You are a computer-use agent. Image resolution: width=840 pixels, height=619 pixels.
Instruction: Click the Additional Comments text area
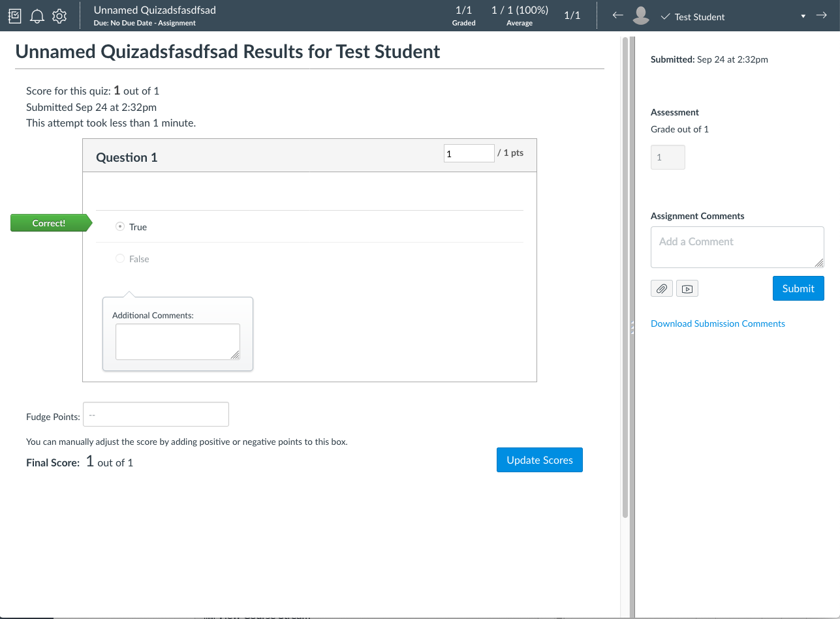tap(178, 341)
